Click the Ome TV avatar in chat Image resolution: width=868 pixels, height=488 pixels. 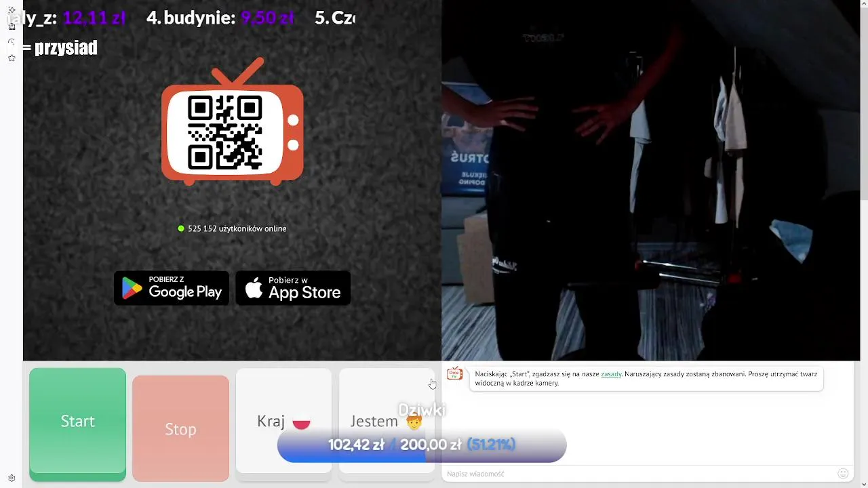454,373
